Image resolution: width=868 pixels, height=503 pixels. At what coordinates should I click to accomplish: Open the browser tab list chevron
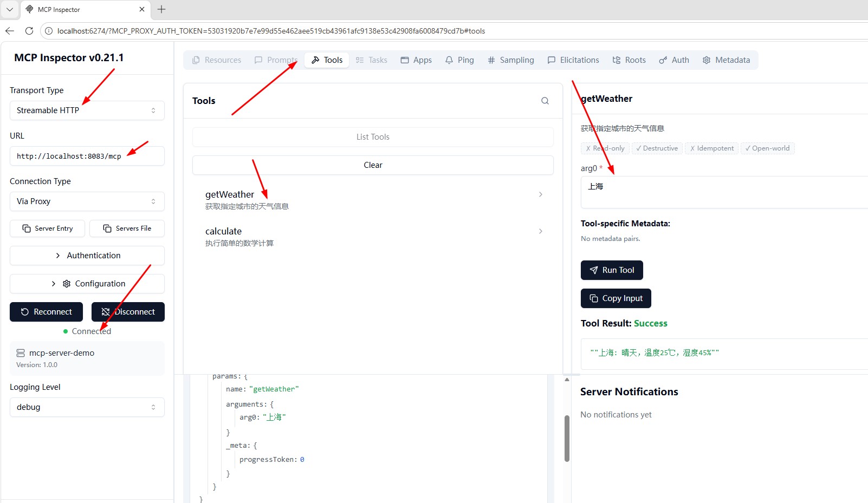pyautogui.click(x=10, y=9)
